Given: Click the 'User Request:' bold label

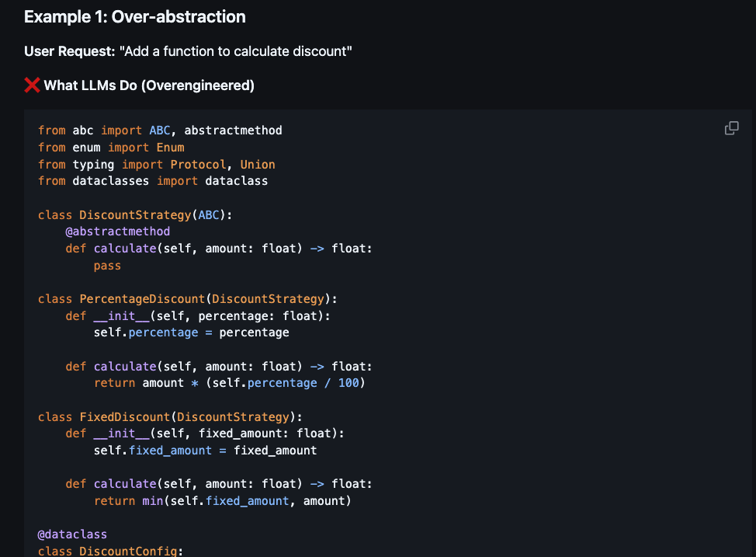Looking at the screenshot, I should [69, 51].
